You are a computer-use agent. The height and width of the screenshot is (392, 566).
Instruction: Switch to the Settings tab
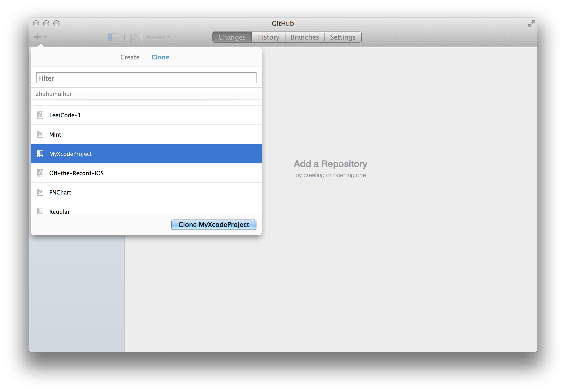click(x=343, y=37)
